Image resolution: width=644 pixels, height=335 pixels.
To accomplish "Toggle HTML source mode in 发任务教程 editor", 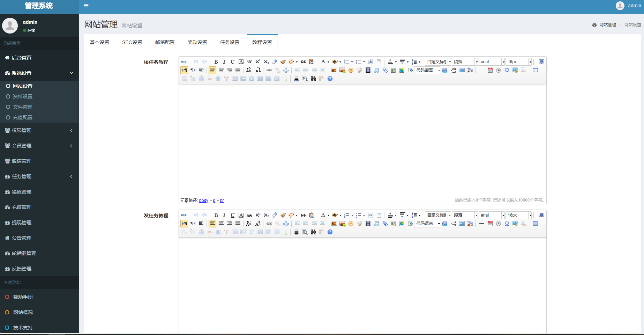I will [185, 215].
